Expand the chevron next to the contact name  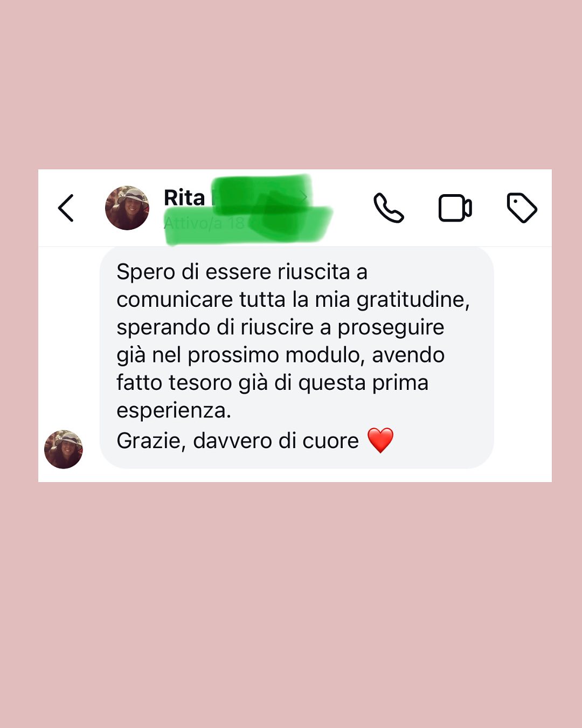click(304, 197)
